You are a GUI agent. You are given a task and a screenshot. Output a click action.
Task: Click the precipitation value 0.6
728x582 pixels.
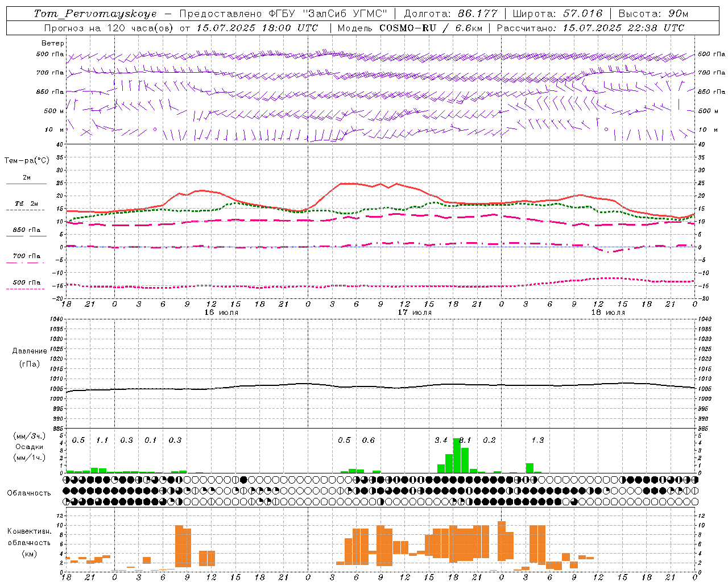tap(369, 440)
